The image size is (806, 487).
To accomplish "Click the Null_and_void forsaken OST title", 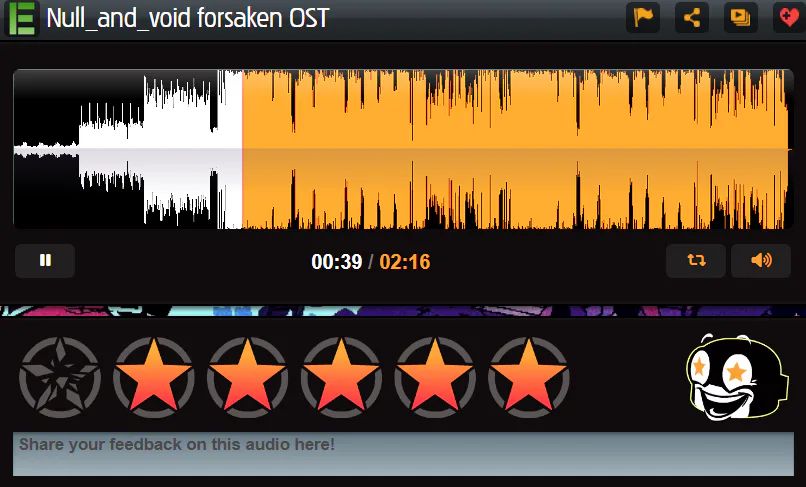I will coord(188,19).
